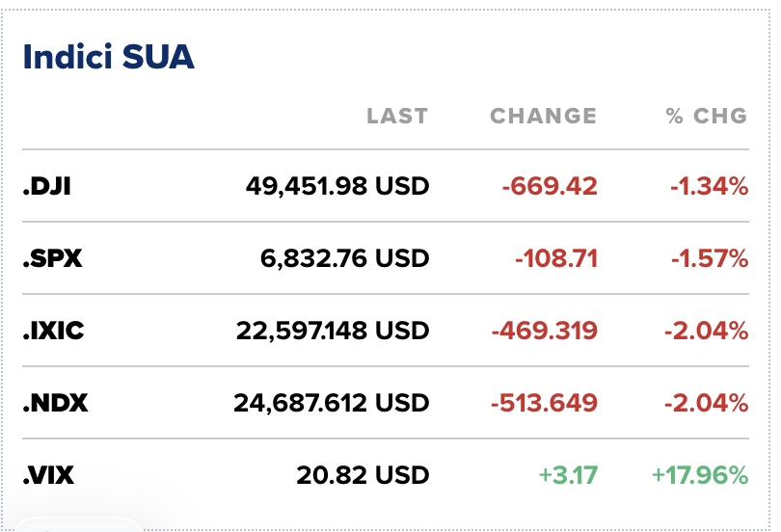
Task: Open the .DJI index link
Action: point(46,186)
